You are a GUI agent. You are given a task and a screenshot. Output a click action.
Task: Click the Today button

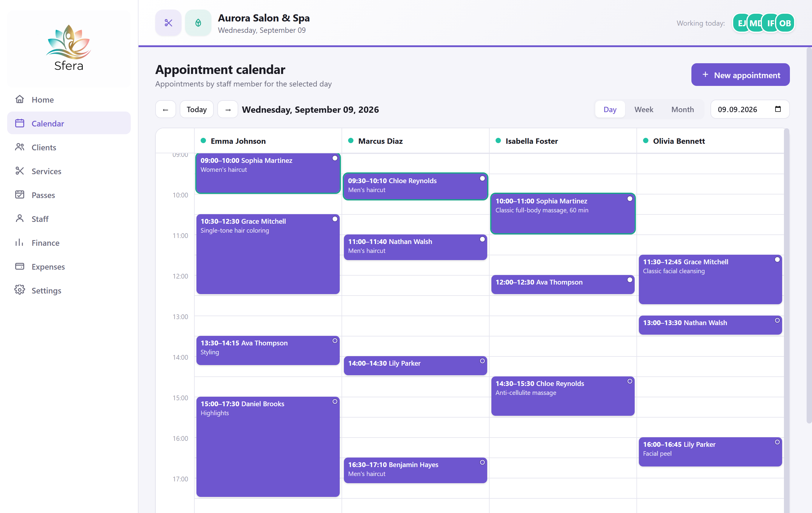coord(197,109)
